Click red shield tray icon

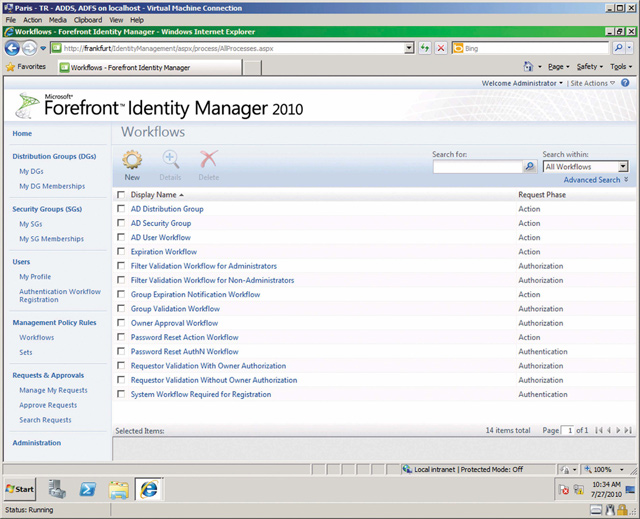coord(564,489)
